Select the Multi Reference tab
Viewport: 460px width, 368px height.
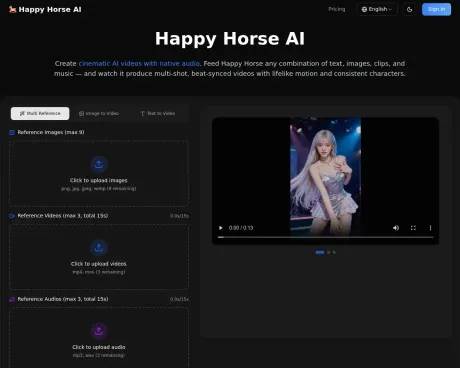[40, 113]
